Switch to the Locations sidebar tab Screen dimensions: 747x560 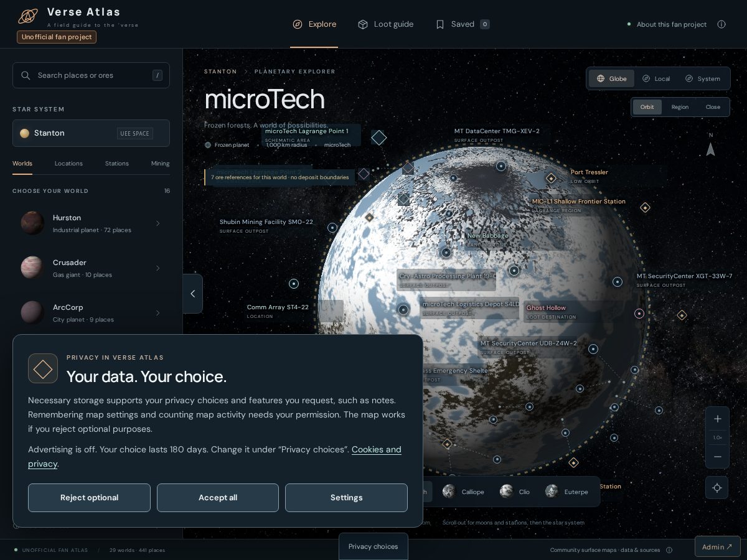pyautogui.click(x=68, y=164)
